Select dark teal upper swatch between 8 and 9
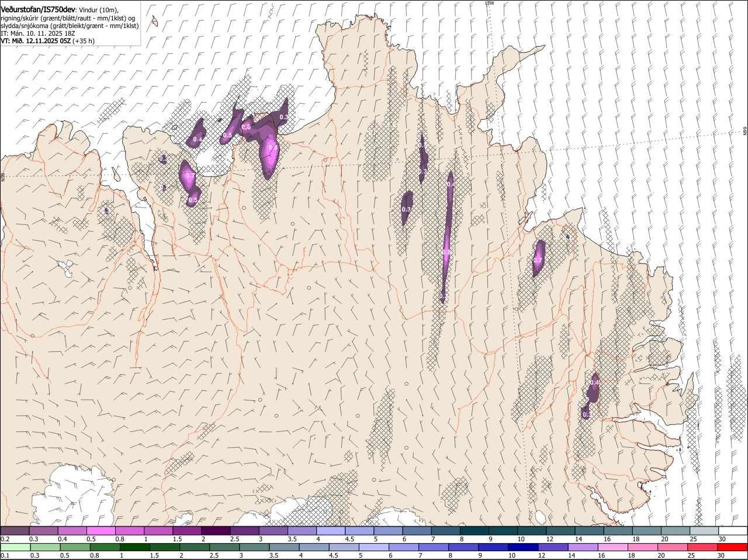 [x=475, y=530]
